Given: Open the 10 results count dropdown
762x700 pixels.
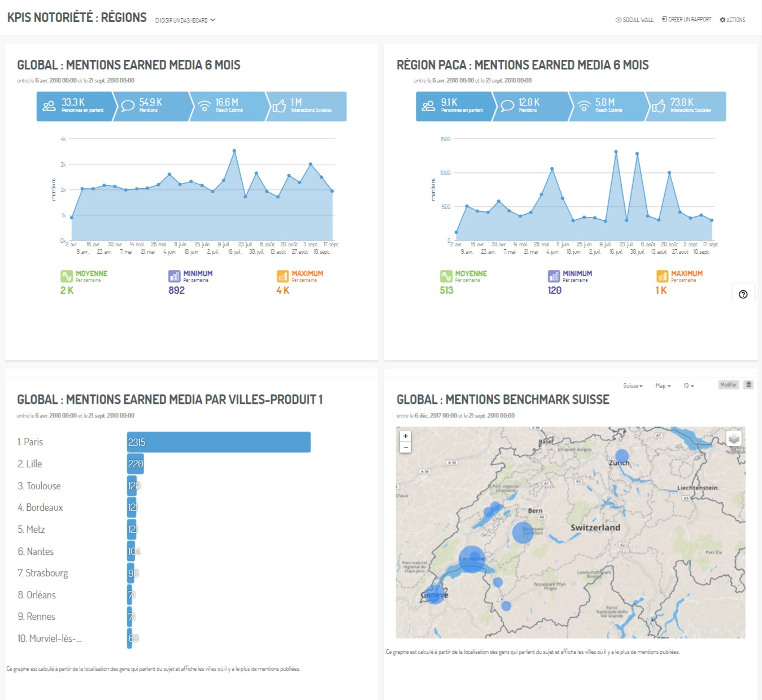Looking at the screenshot, I should 689,386.
